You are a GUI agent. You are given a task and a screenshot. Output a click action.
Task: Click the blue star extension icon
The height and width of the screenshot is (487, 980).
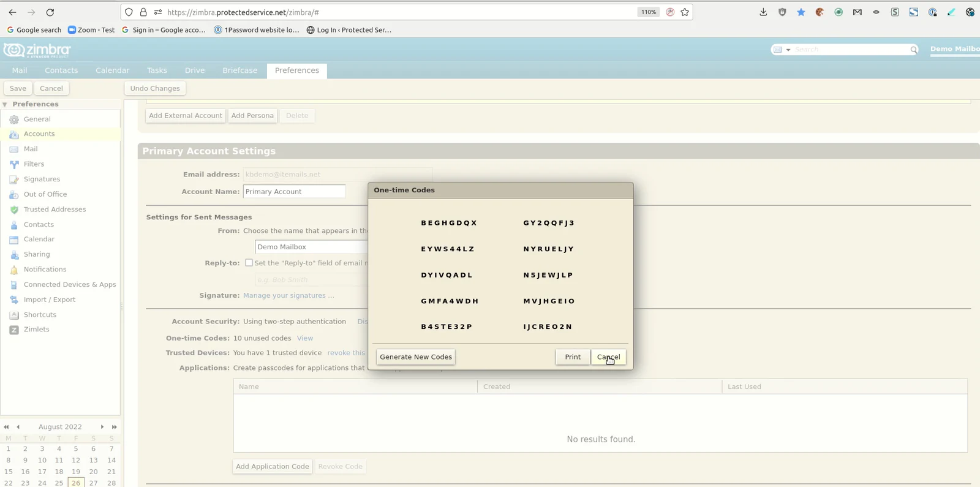(x=801, y=12)
